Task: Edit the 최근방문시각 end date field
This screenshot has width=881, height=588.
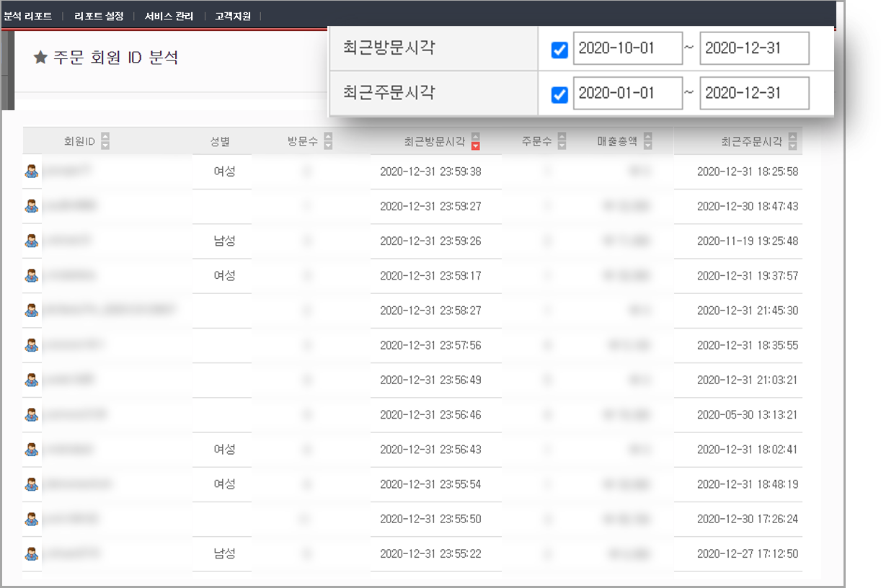Action: pyautogui.click(x=754, y=48)
